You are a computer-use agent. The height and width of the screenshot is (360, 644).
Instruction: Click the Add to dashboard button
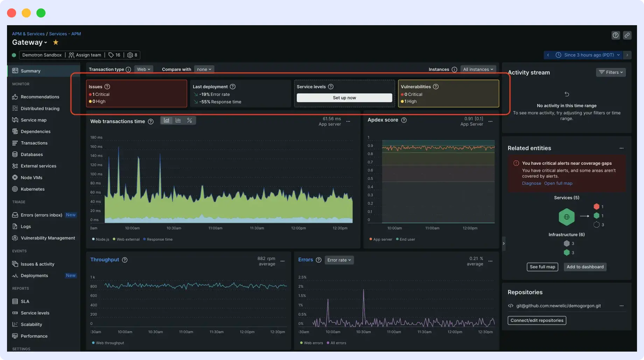pyautogui.click(x=585, y=267)
